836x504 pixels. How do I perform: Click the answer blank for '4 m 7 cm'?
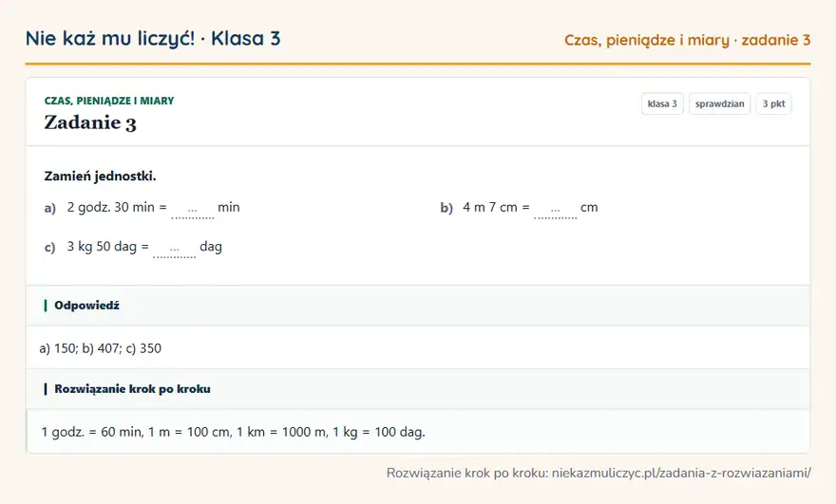pyautogui.click(x=555, y=209)
